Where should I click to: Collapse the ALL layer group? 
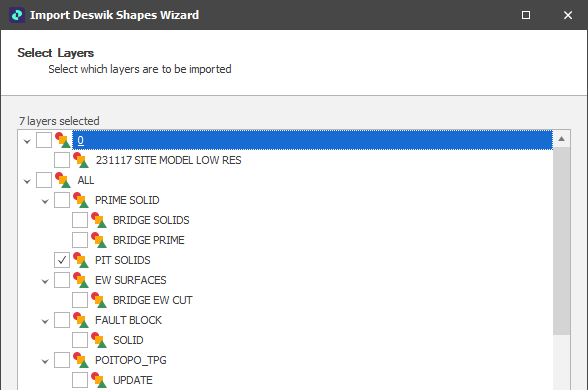tap(27, 181)
